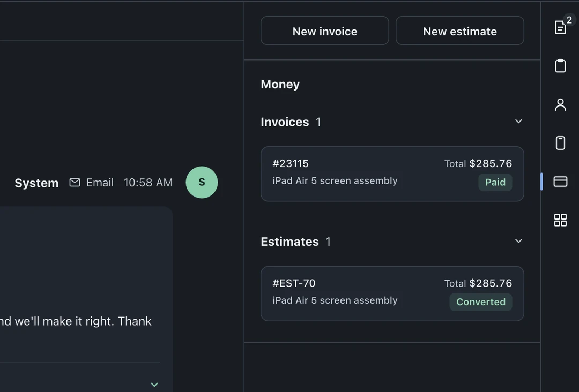
Task: Open the clipboard icon in right sidebar
Action: (x=561, y=66)
